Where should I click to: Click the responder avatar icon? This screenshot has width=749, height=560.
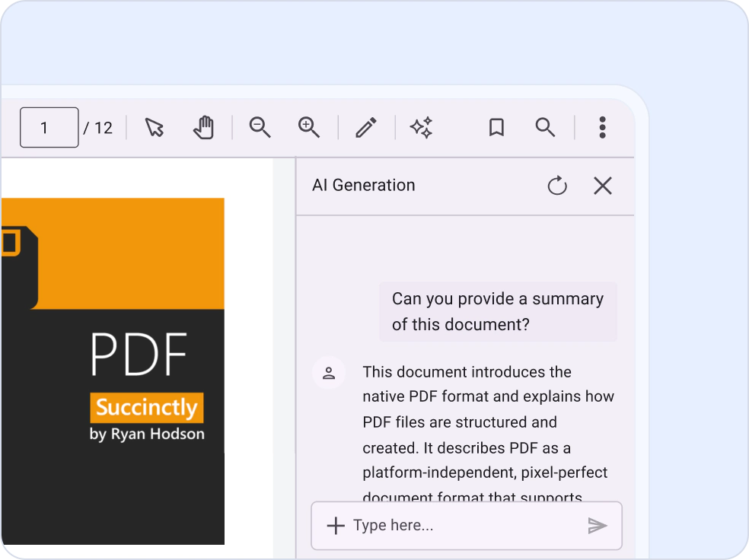329,373
